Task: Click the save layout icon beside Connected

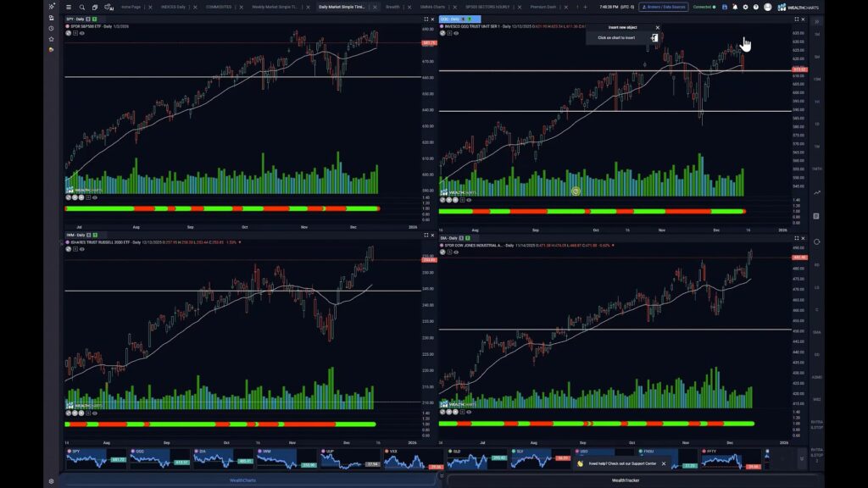Action: tap(725, 7)
